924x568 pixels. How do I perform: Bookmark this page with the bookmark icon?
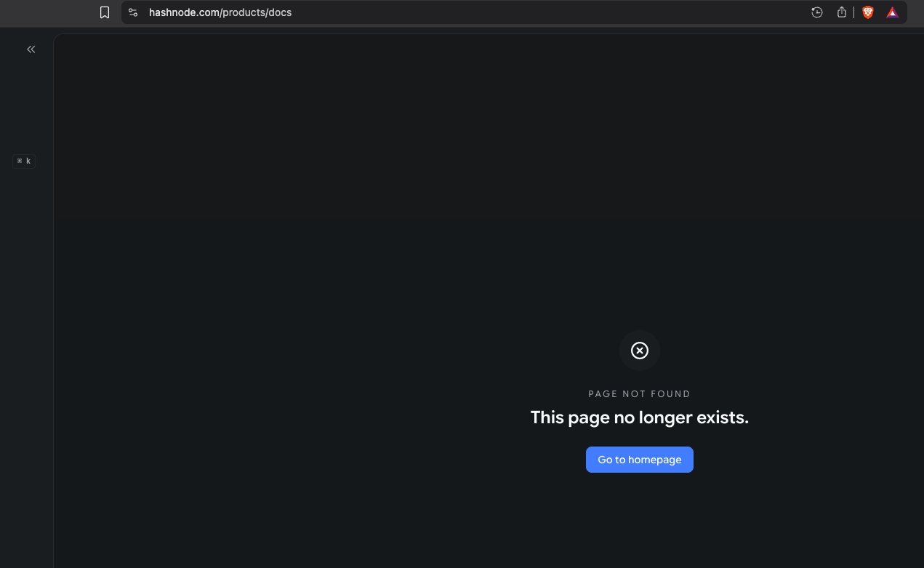click(105, 12)
